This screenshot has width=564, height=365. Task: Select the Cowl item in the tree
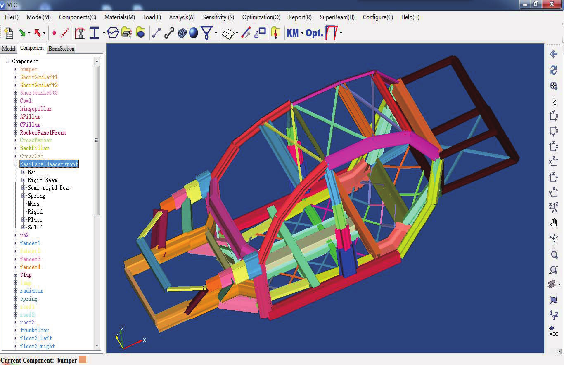[x=26, y=101]
